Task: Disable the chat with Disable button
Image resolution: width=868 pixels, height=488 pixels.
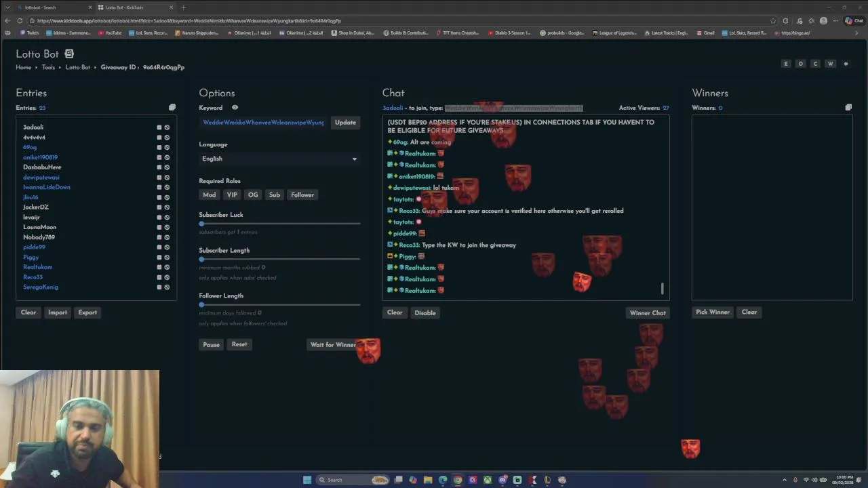Action: click(x=425, y=313)
